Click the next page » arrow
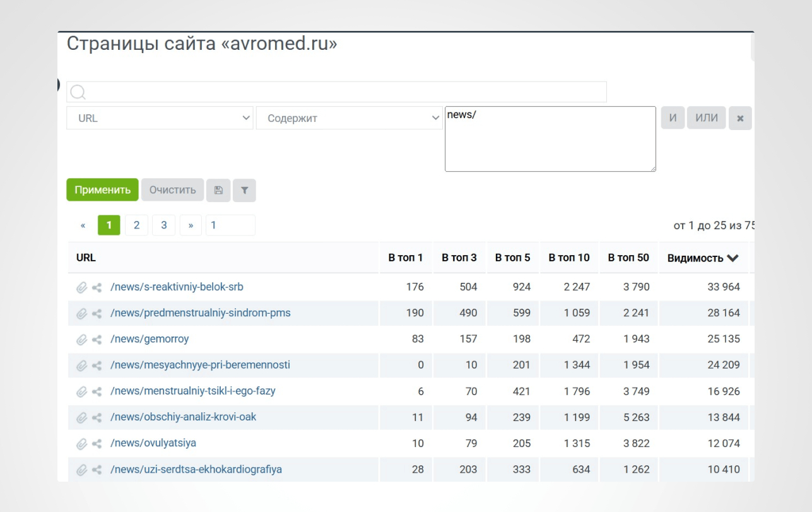The image size is (812, 512). (191, 225)
